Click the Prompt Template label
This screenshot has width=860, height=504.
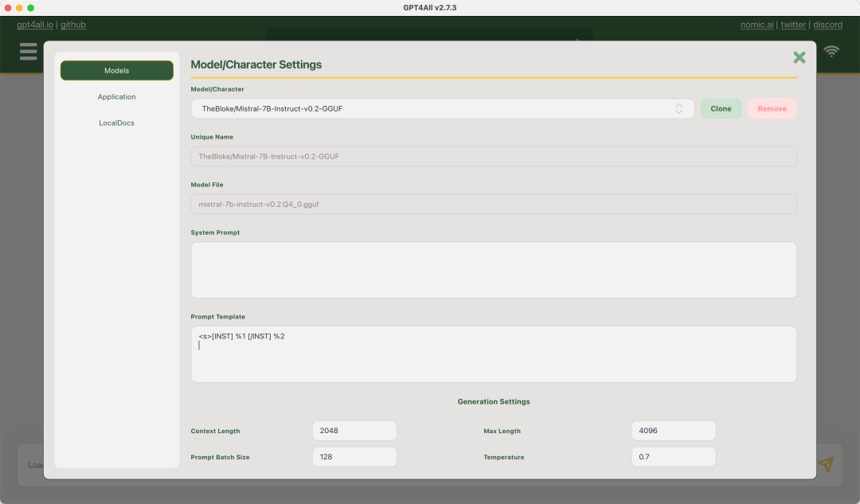(x=217, y=317)
